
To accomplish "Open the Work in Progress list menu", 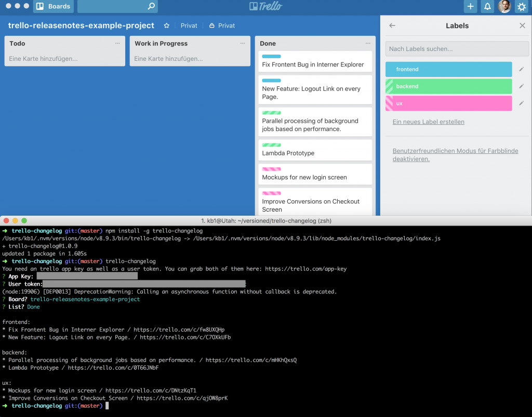I will click(x=243, y=43).
